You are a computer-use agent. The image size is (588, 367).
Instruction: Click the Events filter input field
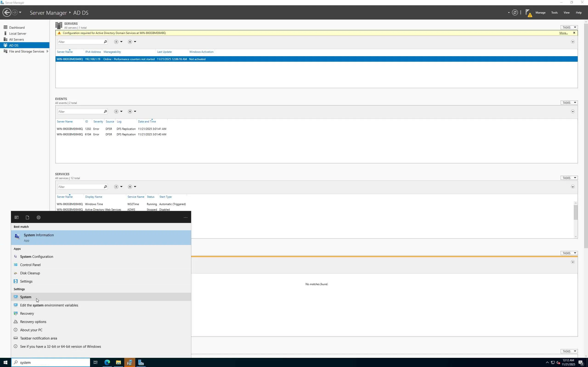[x=80, y=111]
